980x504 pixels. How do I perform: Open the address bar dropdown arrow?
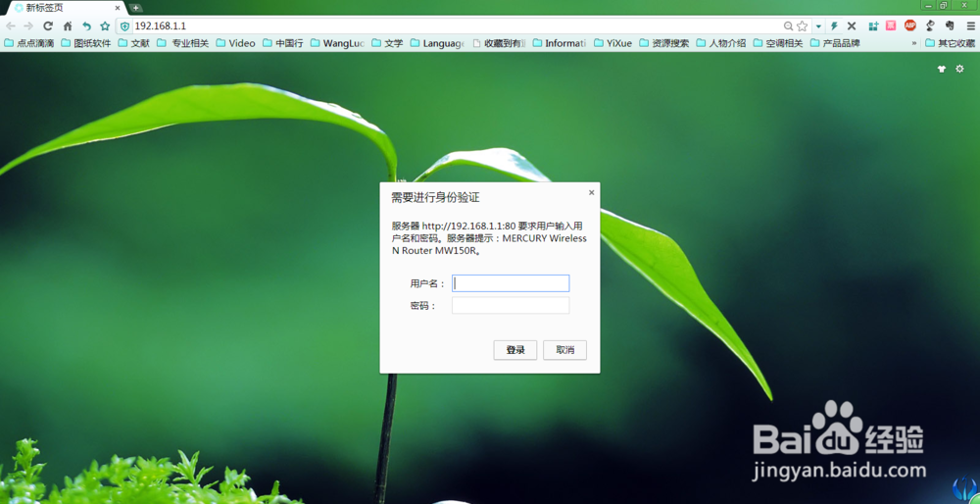(x=818, y=26)
